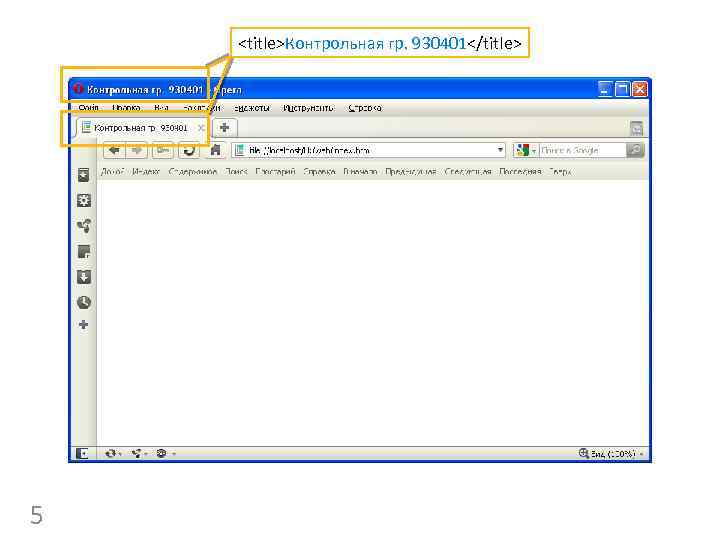Click the Последняя navigation link
720x540 pixels.
coord(520,172)
